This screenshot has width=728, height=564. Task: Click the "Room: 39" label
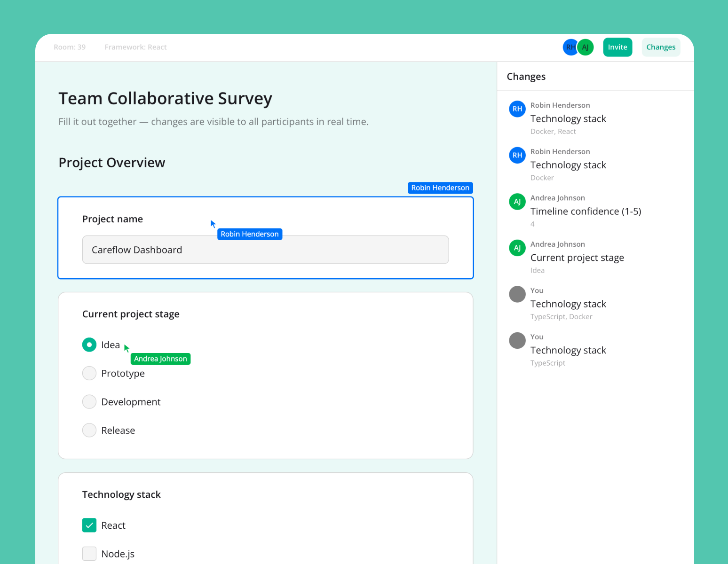(x=70, y=47)
